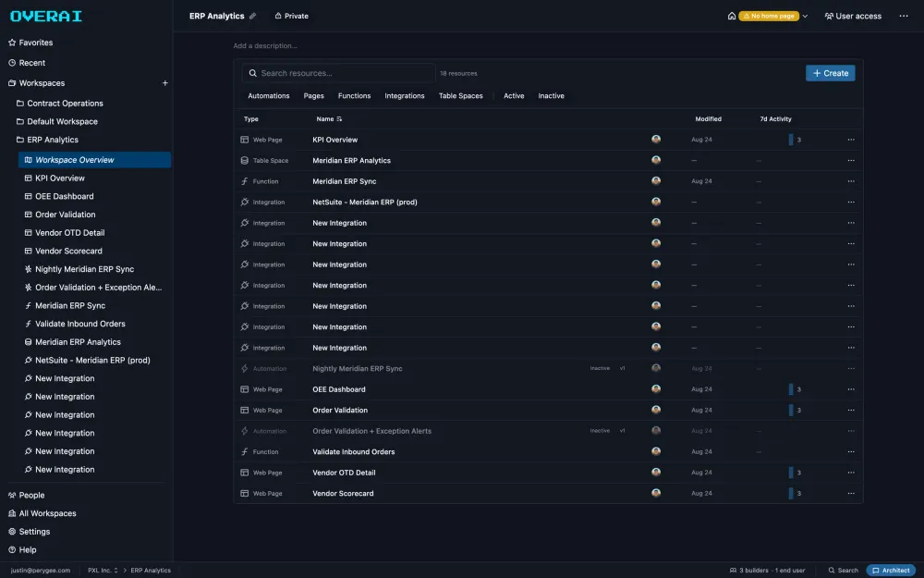Viewport: 924px width, 578px height.
Task: Add a new workspace with plus icon
Action: [165, 83]
